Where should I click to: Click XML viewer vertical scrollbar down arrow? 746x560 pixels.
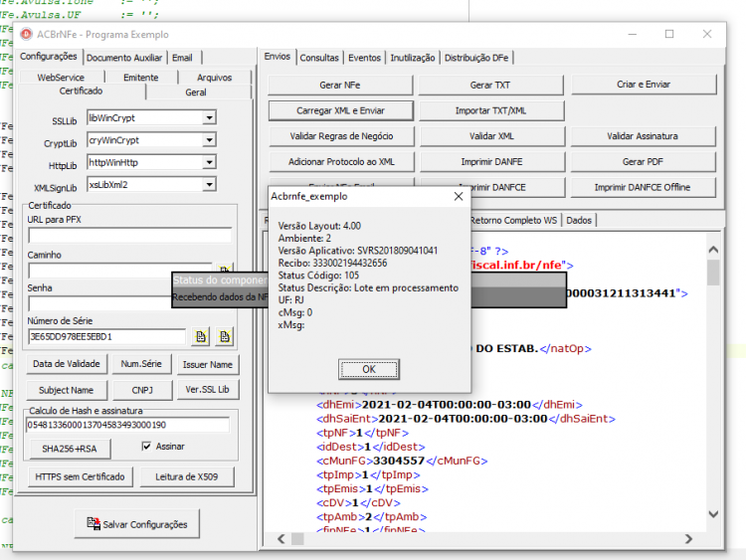pyautogui.click(x=713, y=514)
